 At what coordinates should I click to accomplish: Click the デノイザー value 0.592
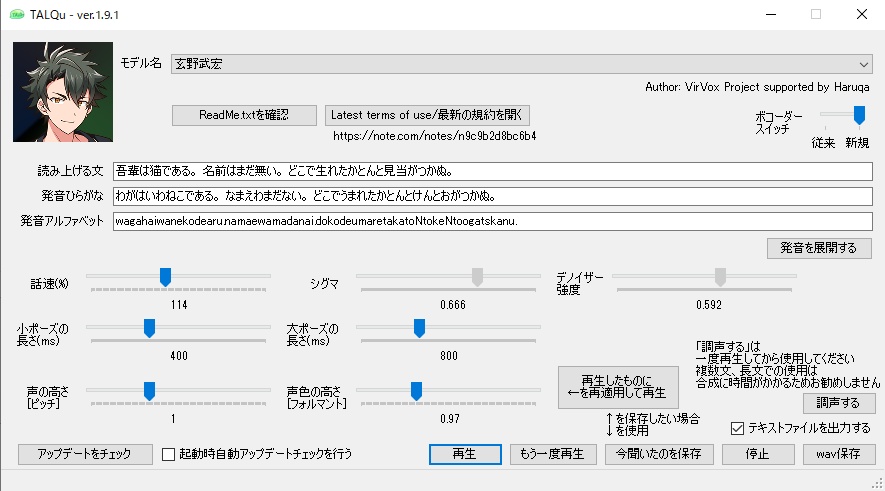coord(708,305)
